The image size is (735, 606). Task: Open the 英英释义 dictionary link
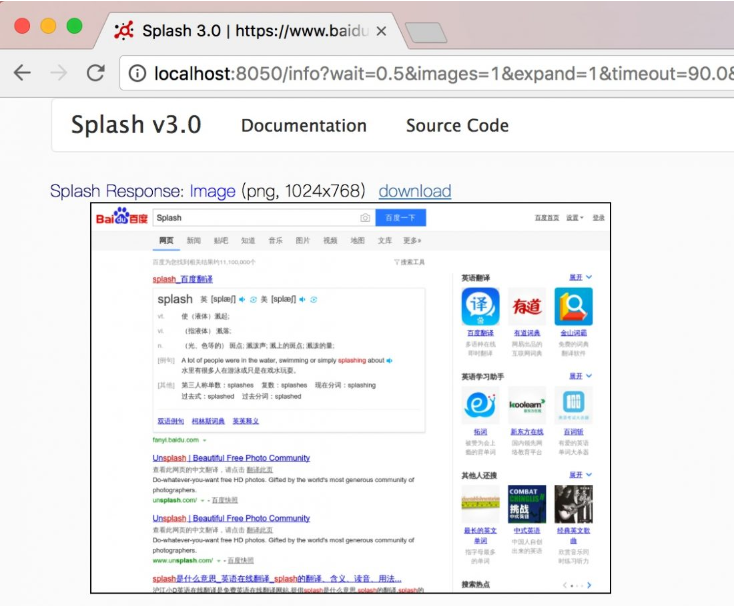[x=246, y=421]
